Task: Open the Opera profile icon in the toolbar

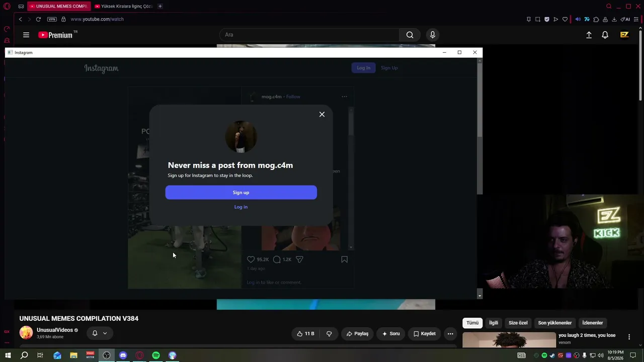Action: (x=605, y=19)
